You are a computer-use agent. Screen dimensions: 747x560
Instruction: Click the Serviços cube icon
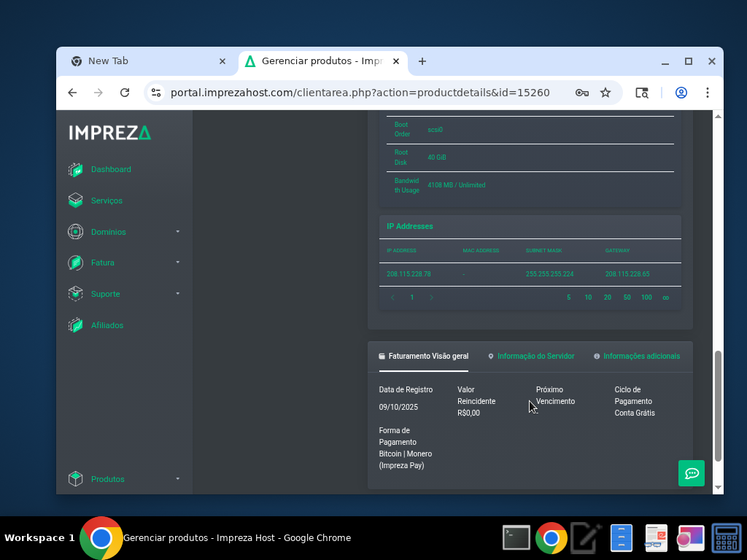click(x=75, y=201)
